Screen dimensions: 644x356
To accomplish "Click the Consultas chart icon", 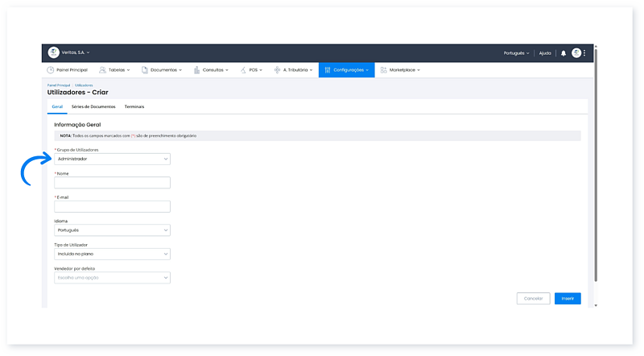I will tap(196, 70).
